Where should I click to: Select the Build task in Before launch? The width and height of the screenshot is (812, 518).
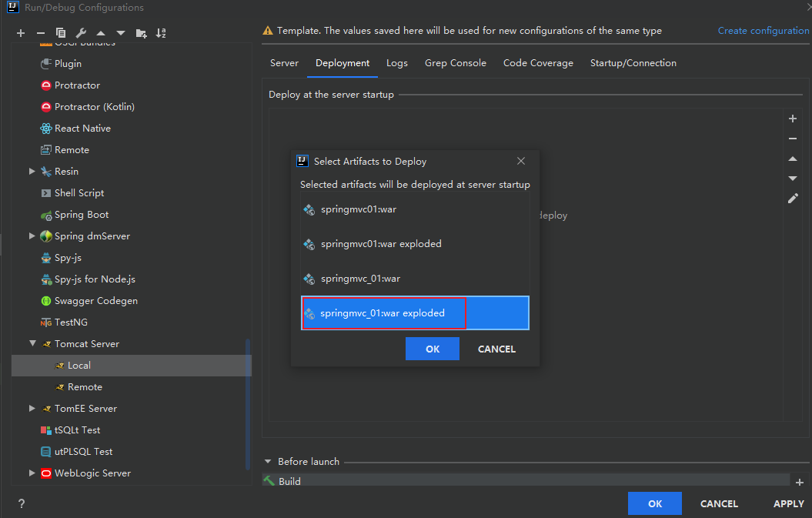pos(526,481)
